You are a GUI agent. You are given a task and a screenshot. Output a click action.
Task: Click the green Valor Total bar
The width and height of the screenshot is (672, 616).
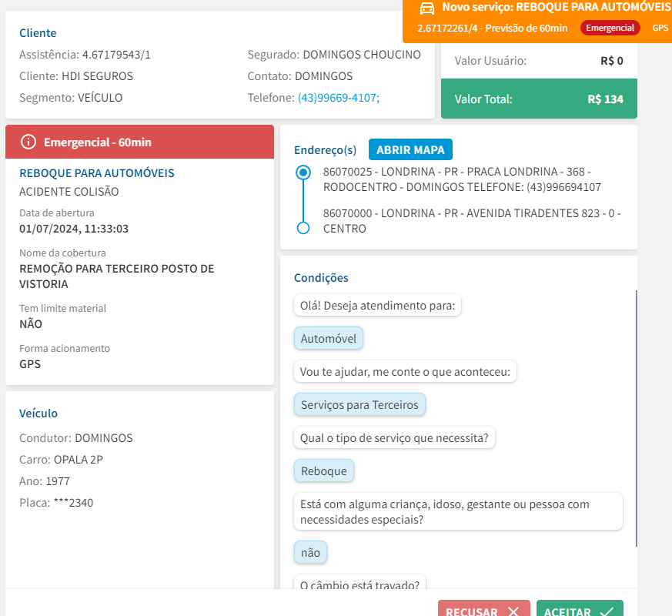click(x=539, y=99)
